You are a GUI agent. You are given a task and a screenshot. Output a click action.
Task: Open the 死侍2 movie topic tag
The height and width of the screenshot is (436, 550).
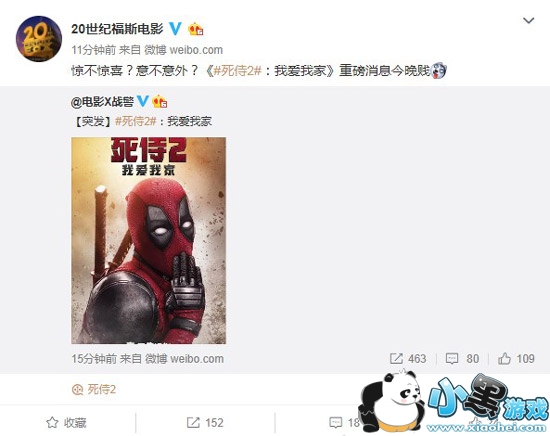94,389
